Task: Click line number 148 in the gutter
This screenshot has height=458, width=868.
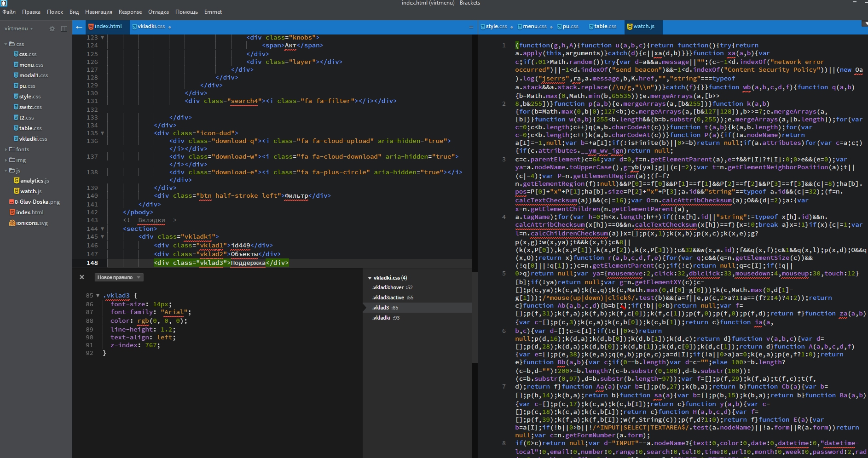Action: (x=92, y=263)
